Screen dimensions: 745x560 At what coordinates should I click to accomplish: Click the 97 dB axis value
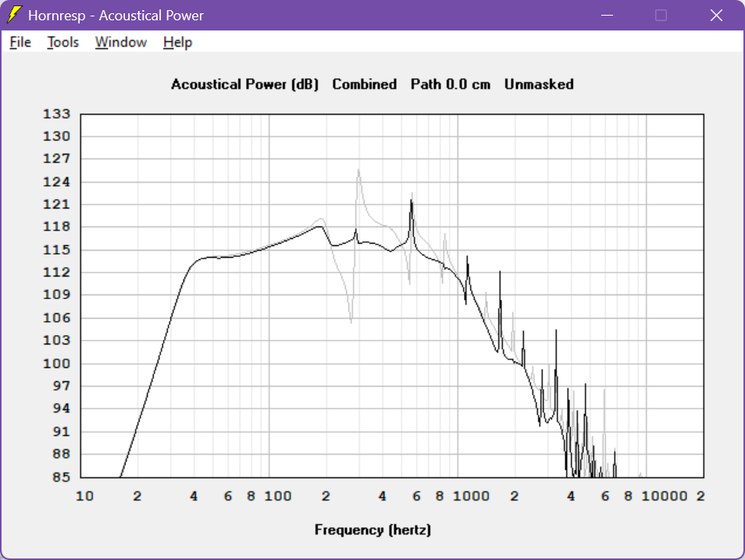point(61,386)
